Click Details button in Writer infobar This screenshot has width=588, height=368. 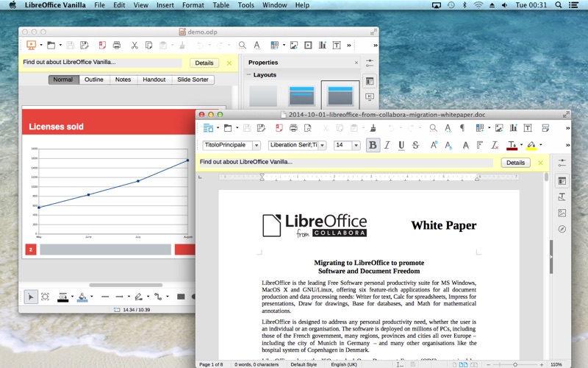click(x=516, y=163)
